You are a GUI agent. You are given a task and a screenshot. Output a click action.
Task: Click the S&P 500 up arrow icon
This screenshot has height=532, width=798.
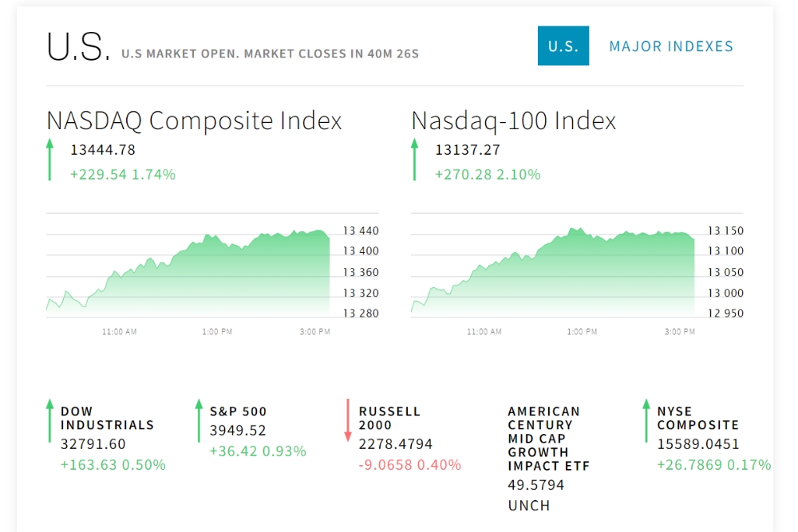[199, 420]
